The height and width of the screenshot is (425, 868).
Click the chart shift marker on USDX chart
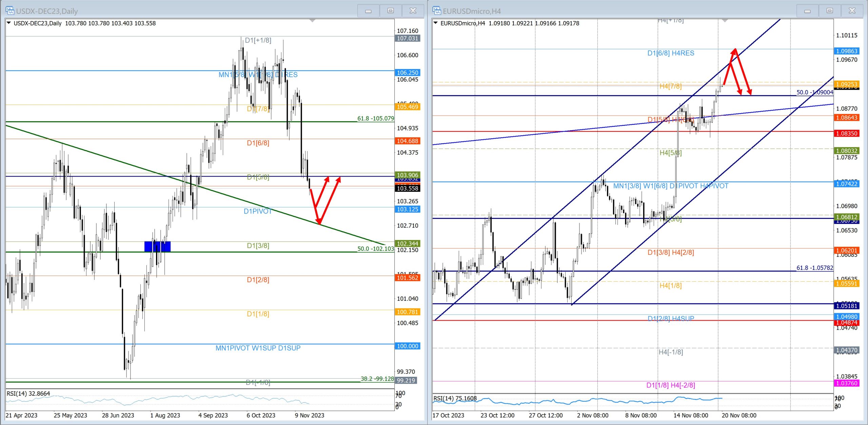[313, 21]
